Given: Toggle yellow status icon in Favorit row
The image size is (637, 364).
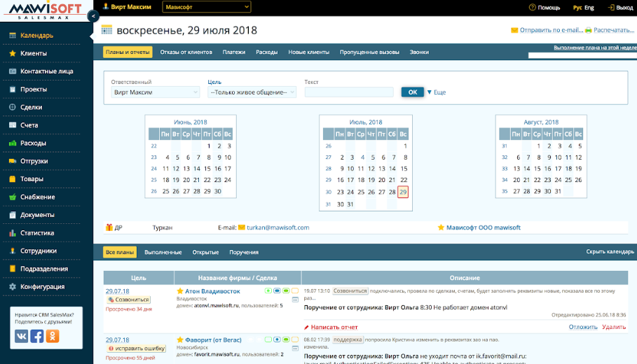Looking at the screenshot, I should [295, 339].
